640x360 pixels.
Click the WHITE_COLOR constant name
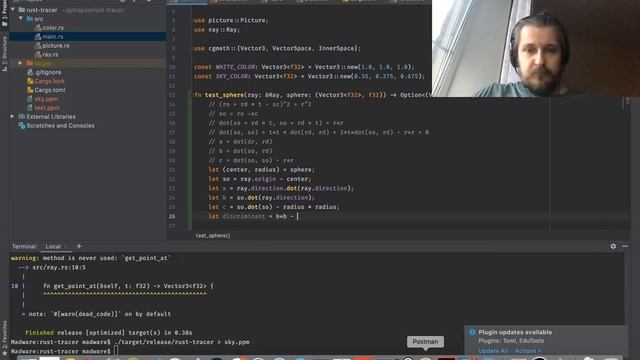click(235, 67)
